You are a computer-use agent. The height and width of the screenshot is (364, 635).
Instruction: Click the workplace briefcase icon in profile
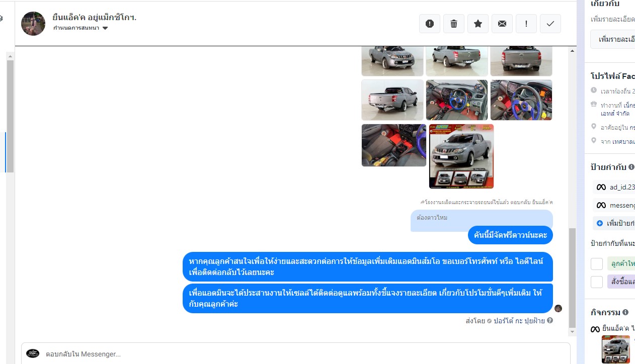pos(594,105)
